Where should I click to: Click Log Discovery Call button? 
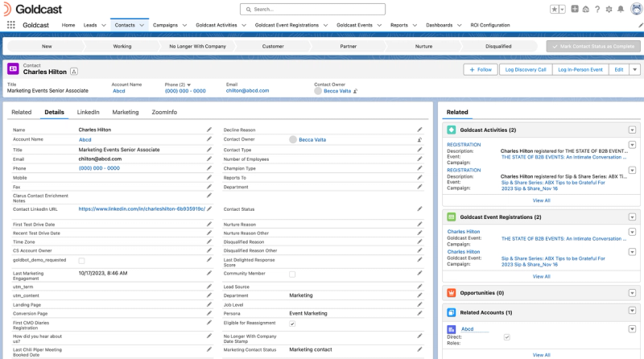coord(526,70)
